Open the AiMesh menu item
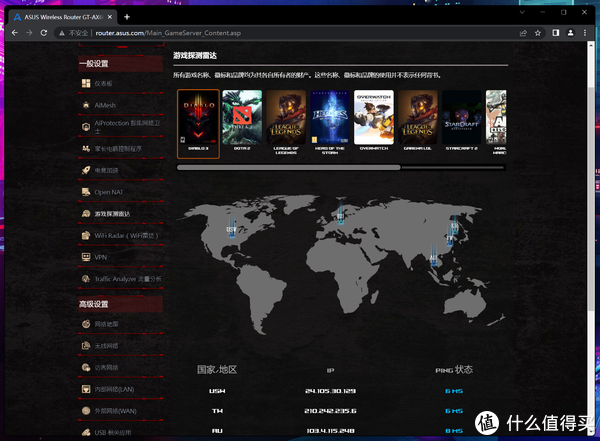Viewport: 600px width, 441px height. coord(105,105)
